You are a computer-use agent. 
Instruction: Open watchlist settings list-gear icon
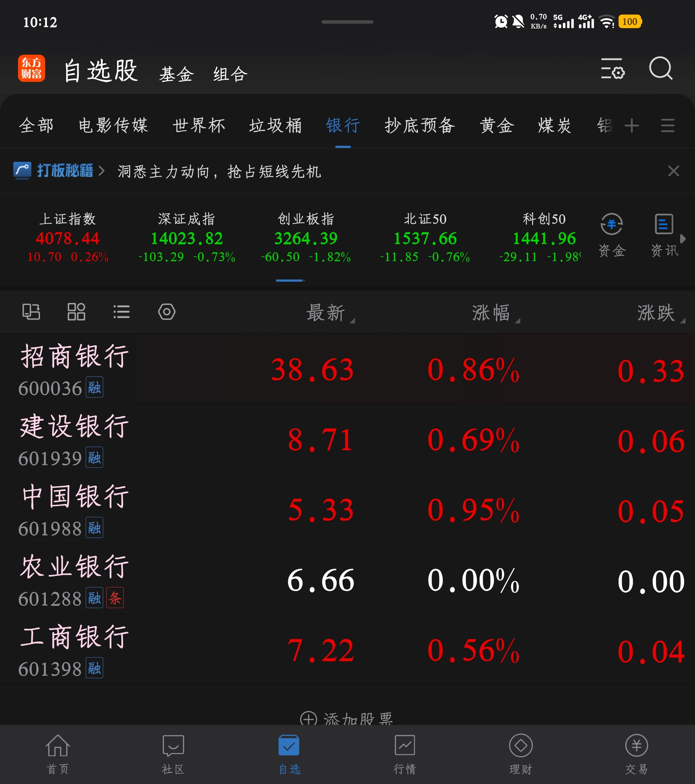click(x=612, y=69)
